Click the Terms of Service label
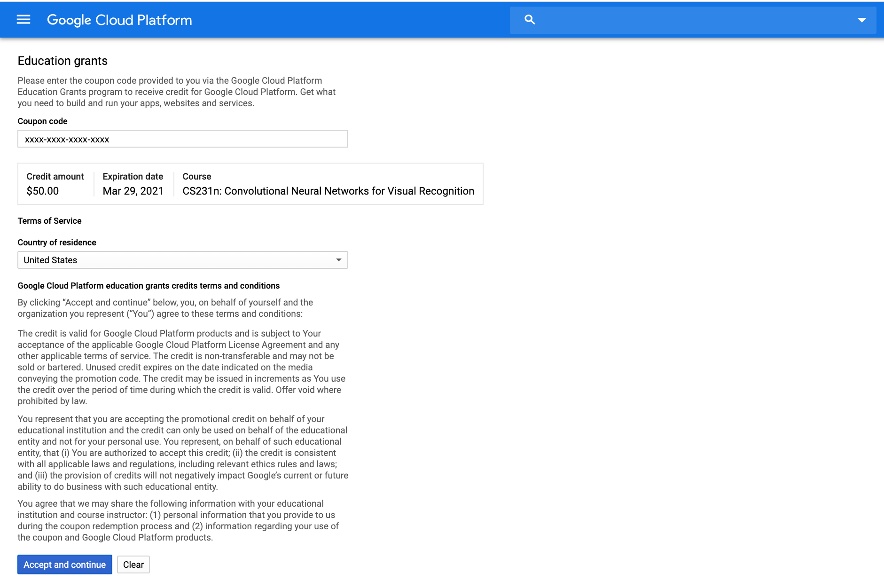 tap(50, 221)
